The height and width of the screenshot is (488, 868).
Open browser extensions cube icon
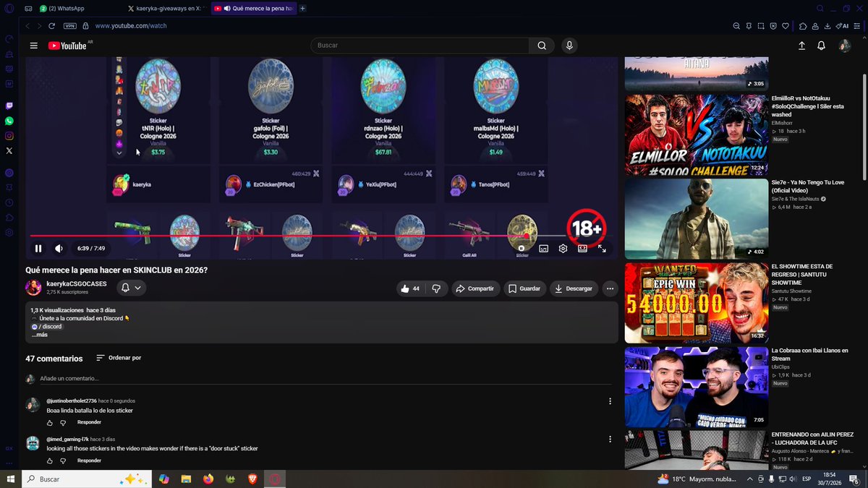(x=803, y=25)
